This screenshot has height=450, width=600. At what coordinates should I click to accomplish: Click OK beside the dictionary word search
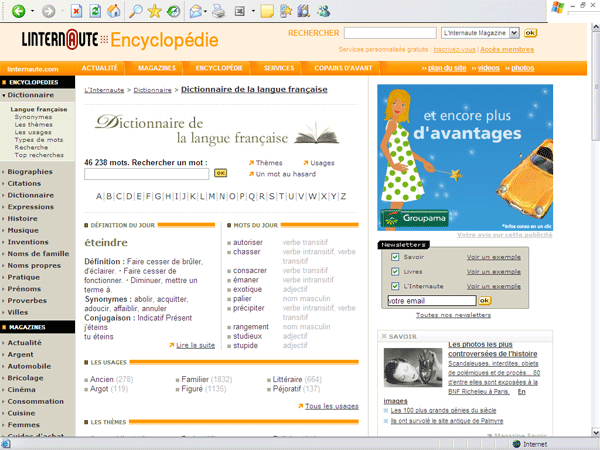220,173
